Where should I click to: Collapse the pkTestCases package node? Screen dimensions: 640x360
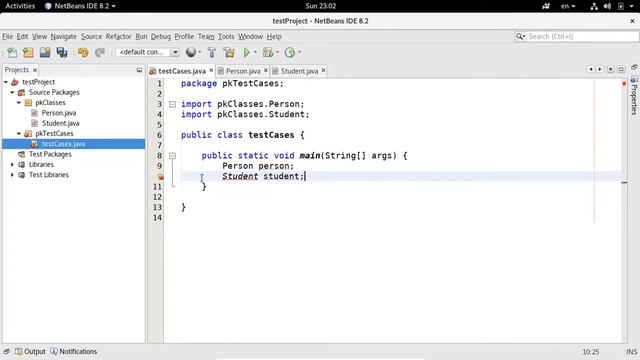(19, 133)
